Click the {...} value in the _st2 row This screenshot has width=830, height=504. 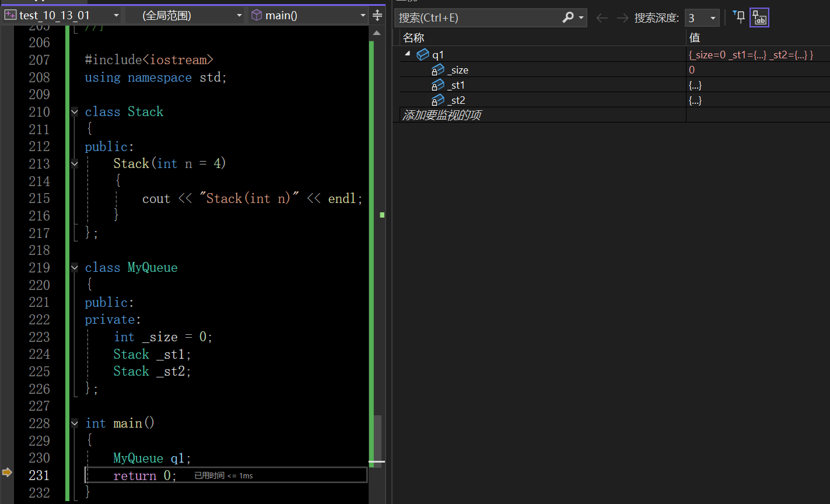click(695, 100)
